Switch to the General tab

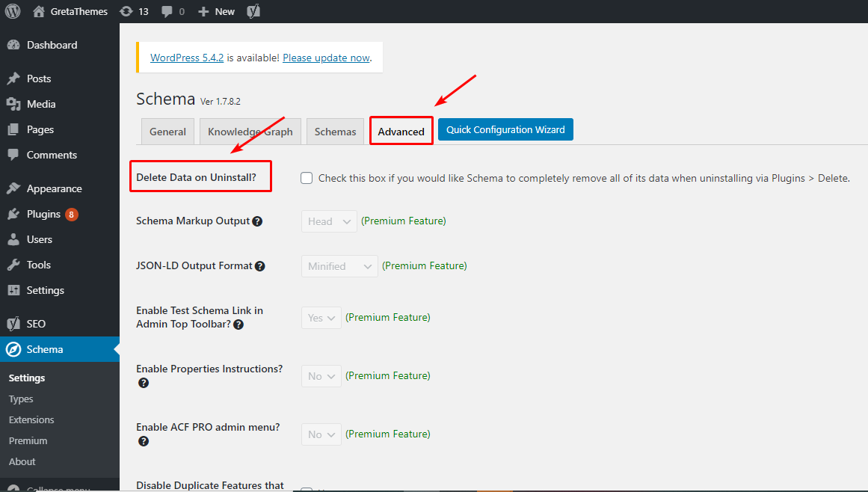[x=167, y=132]
